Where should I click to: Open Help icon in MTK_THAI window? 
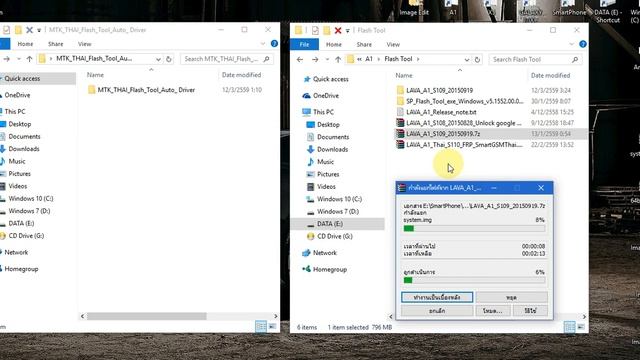tap(274, 44)
